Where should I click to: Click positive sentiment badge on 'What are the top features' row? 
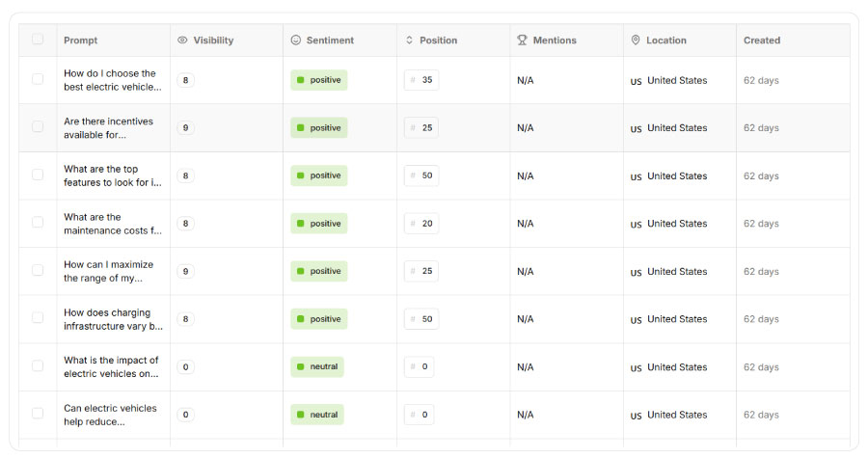(319, 175)
